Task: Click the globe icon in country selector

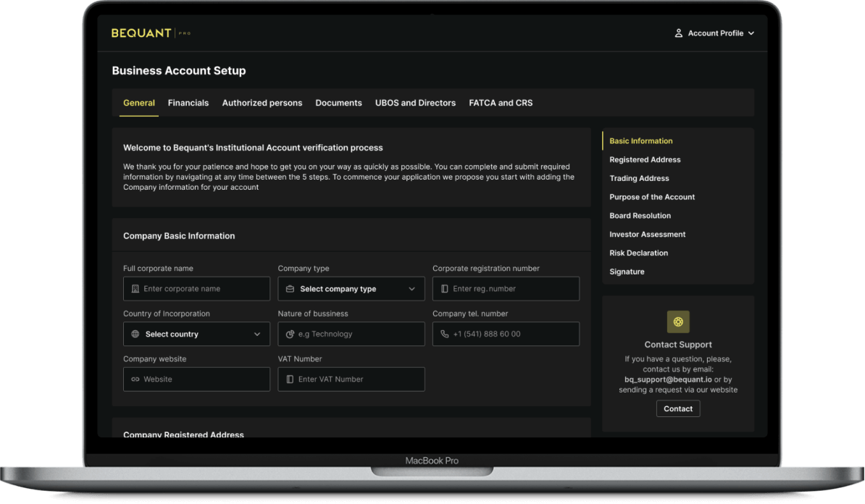Action: pos(135,335)
